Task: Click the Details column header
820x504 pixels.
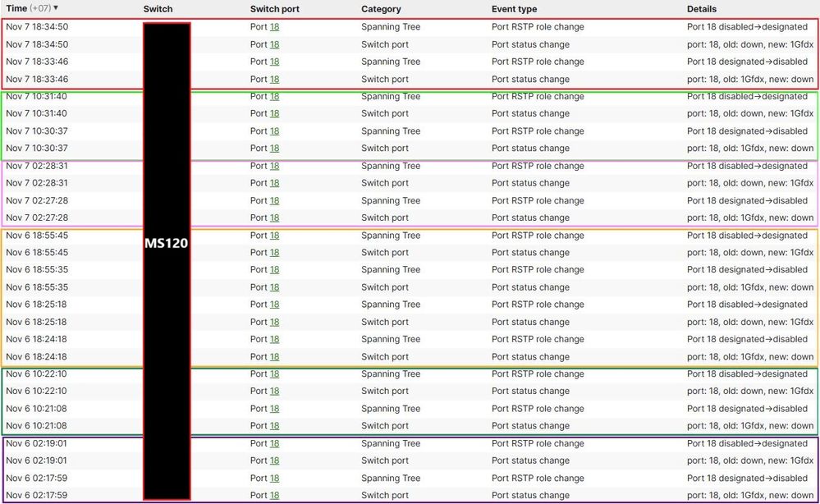Action: pyautogui.click(x=702, y=8)
